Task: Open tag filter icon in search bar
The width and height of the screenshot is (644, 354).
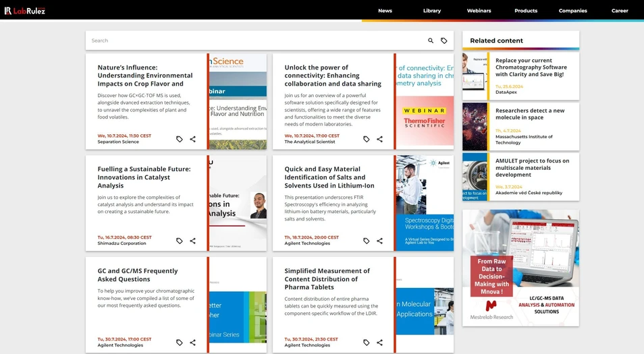Action: (x=444, y=40)
